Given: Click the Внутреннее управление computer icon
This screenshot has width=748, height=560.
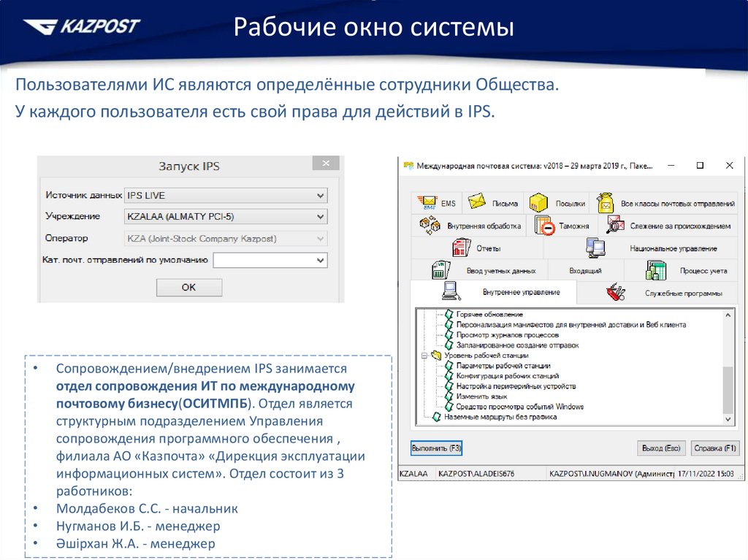Looking at the screenshot, I should pyautogui.click(x=451, y=291).
